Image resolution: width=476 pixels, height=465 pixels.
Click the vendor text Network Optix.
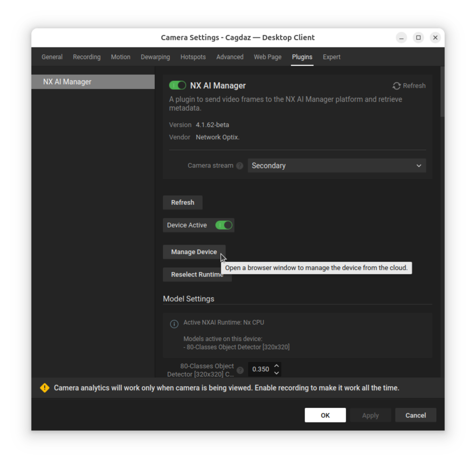tap(217, 137)
